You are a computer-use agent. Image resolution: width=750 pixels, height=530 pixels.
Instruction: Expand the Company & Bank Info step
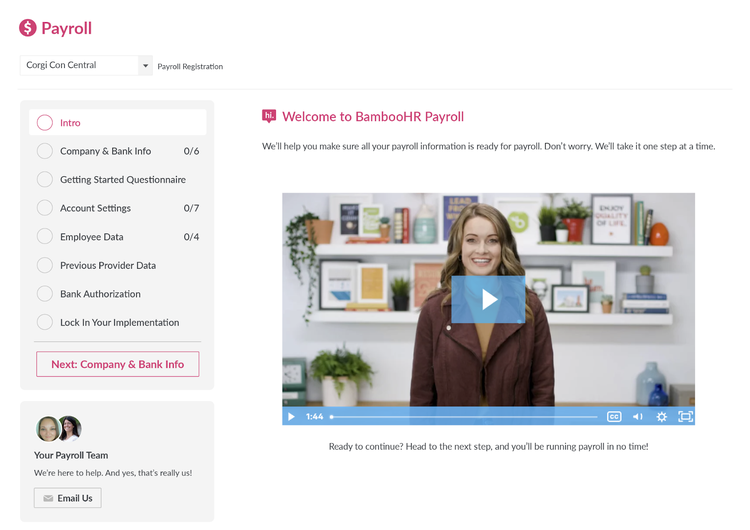point(105,151)
